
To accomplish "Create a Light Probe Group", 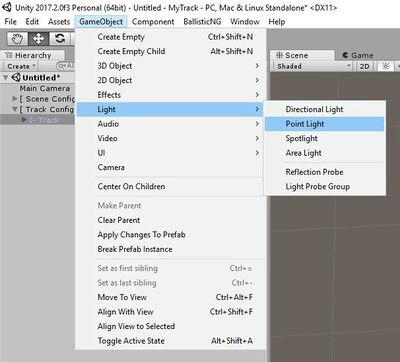I will point(325,187).
